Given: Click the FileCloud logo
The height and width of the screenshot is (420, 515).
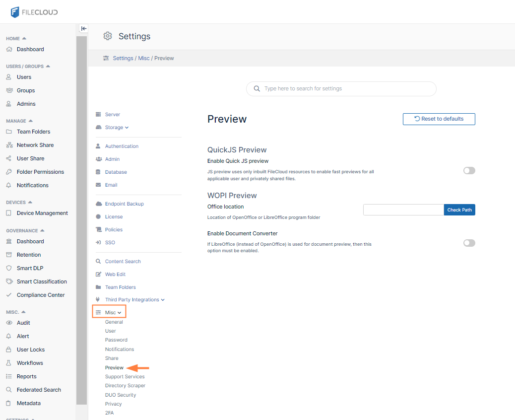Looking at the screenshot, I should click(x=34, y=12).
